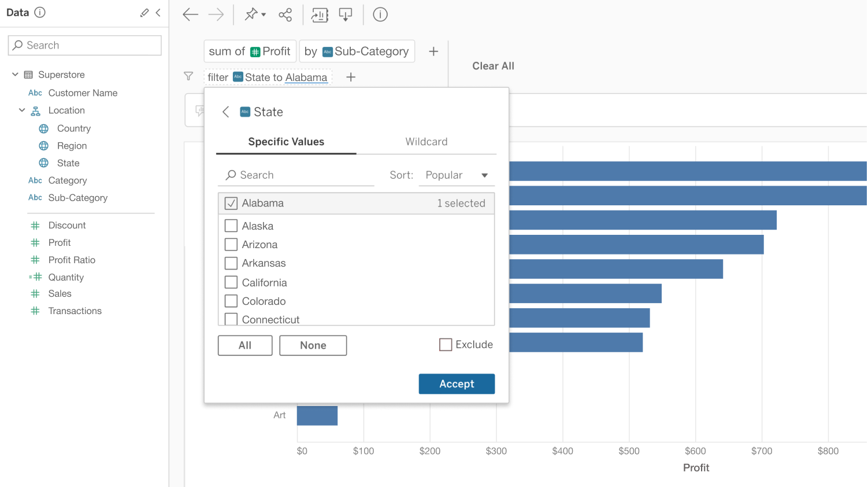
Task: Click the globe icon beside State field
Action: 44,163
